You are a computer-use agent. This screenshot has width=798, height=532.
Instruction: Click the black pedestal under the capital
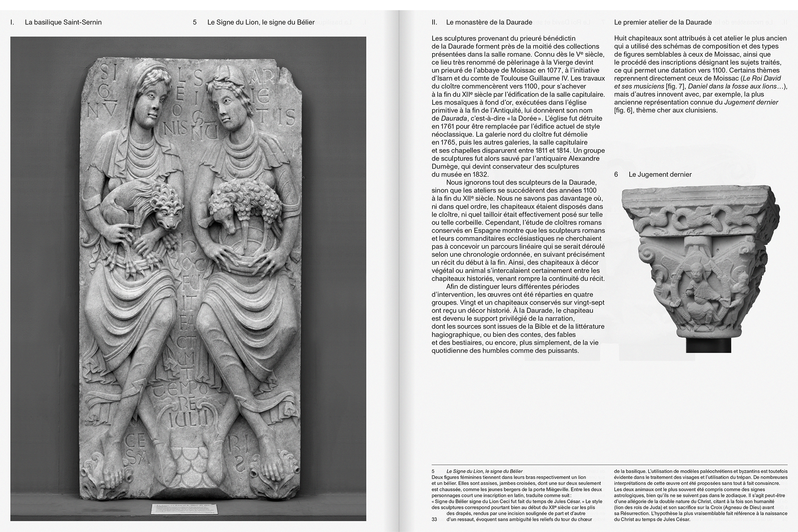click(x=709, y=345)
